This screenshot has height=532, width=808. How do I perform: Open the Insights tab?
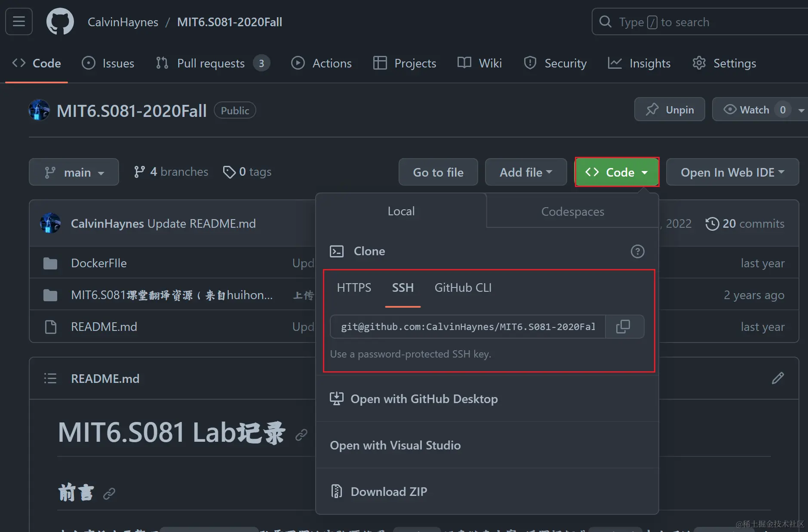click(639, 63)
